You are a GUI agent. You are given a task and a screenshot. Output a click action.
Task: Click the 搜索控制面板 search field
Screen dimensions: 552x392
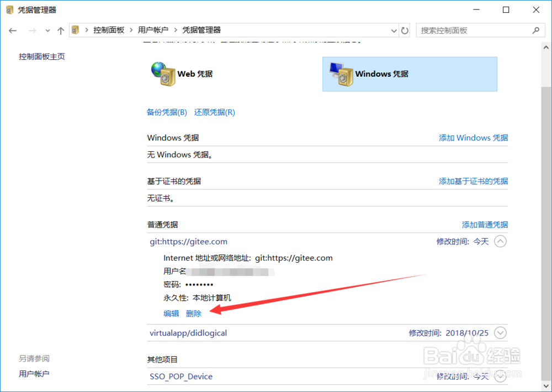475,30
